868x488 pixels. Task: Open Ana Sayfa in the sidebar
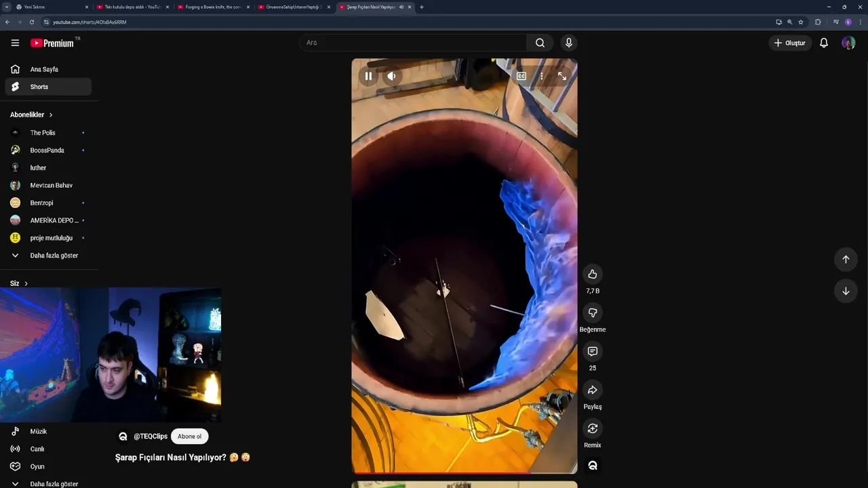click(48, 69)
